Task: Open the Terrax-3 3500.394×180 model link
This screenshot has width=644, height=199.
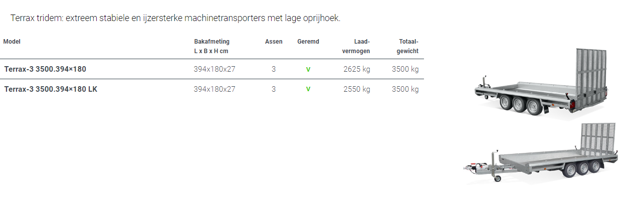Action: pyautogui.click(x=45, y=69)
